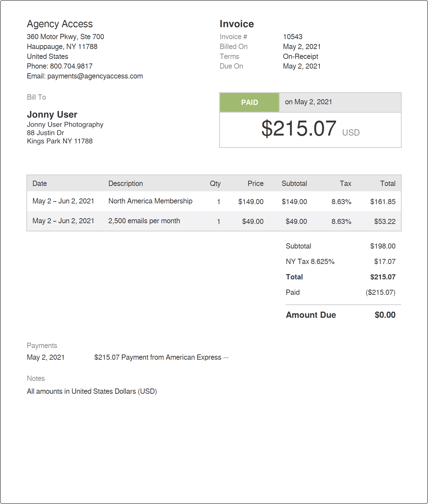Click the Amount Due $0.00 value
The height and width of the screenshot is (504, 428).
click(x=385, y=315)
